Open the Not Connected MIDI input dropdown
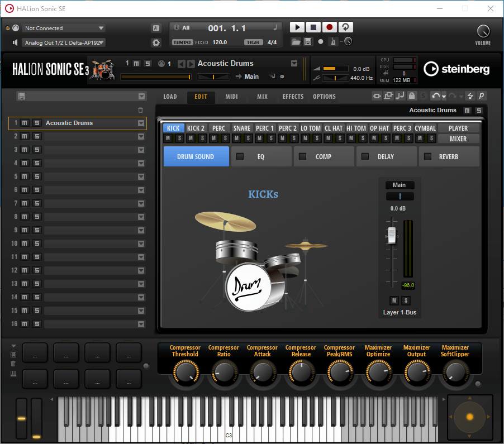The width and height of the screenshot is (504, 444). tap(63, 28)
